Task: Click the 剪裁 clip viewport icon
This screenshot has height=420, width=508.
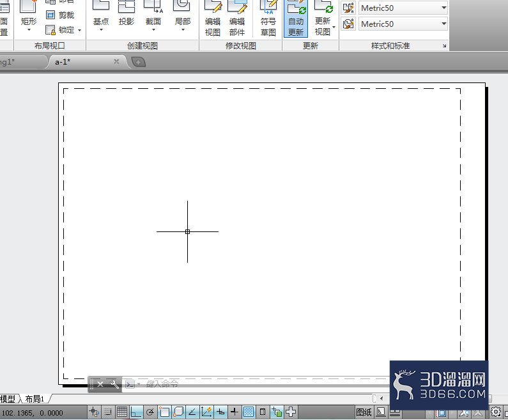Action: [50, 15]
